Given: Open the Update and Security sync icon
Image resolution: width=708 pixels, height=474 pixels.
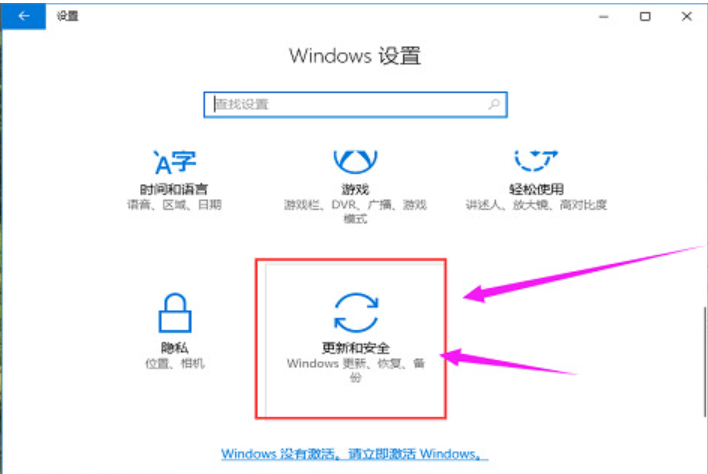Looking at the screenshot, I should click(356, 313).
